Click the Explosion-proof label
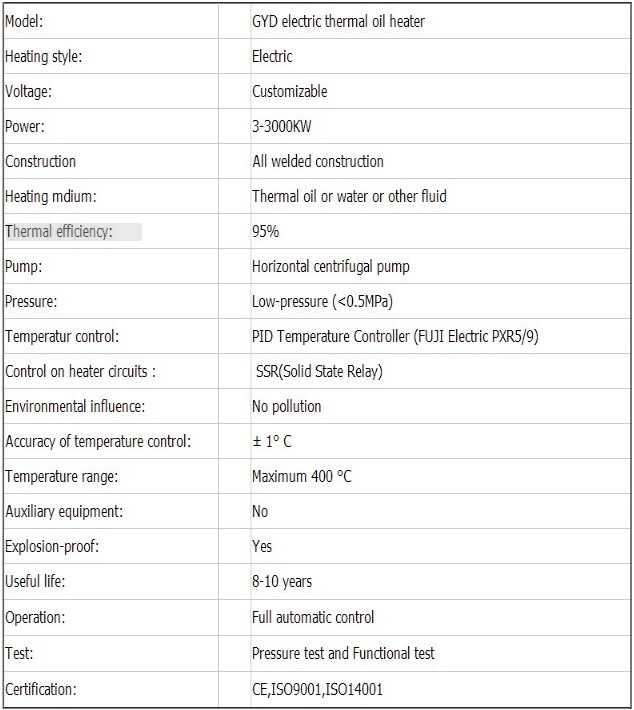 coord(52,547)
